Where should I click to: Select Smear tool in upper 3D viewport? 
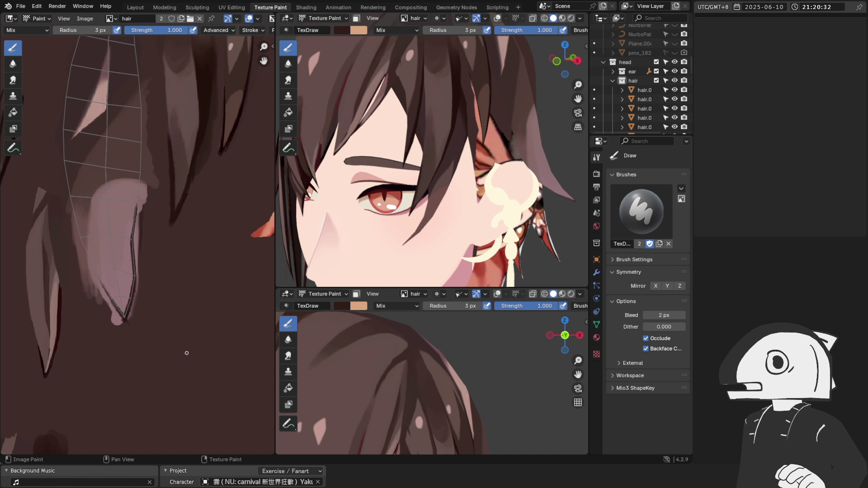[288, 80]
